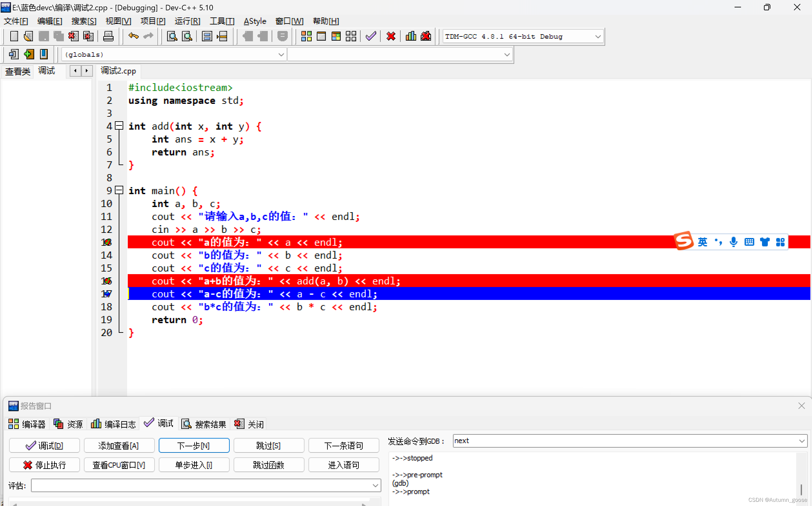Click the New file toolbar icon

click(x=14, y=36)
